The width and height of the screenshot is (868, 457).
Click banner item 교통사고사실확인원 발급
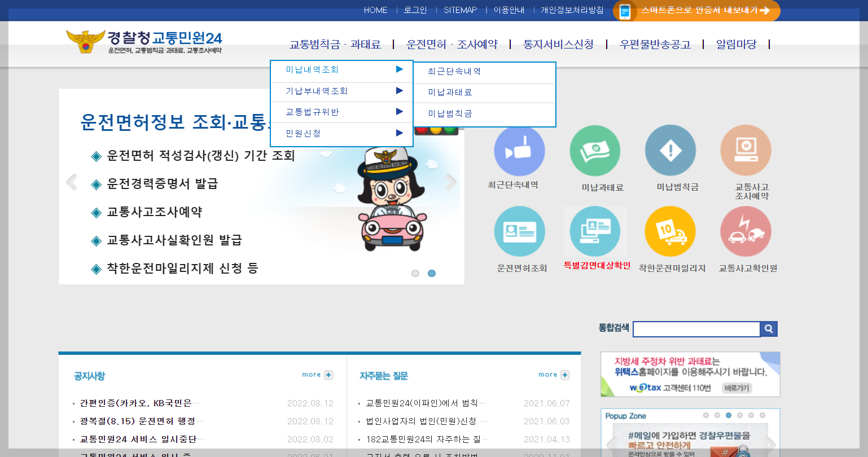click(174, 240)
